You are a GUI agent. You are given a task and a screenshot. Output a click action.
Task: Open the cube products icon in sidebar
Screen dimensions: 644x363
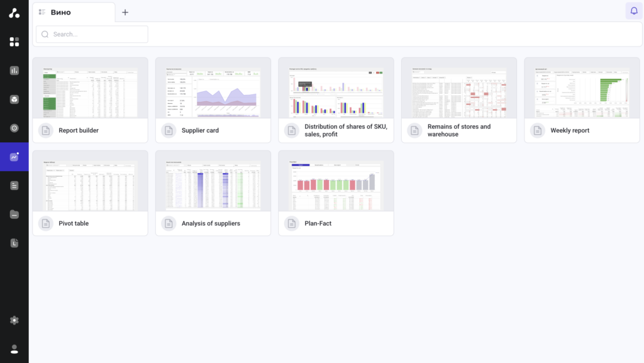coord(14,99)
